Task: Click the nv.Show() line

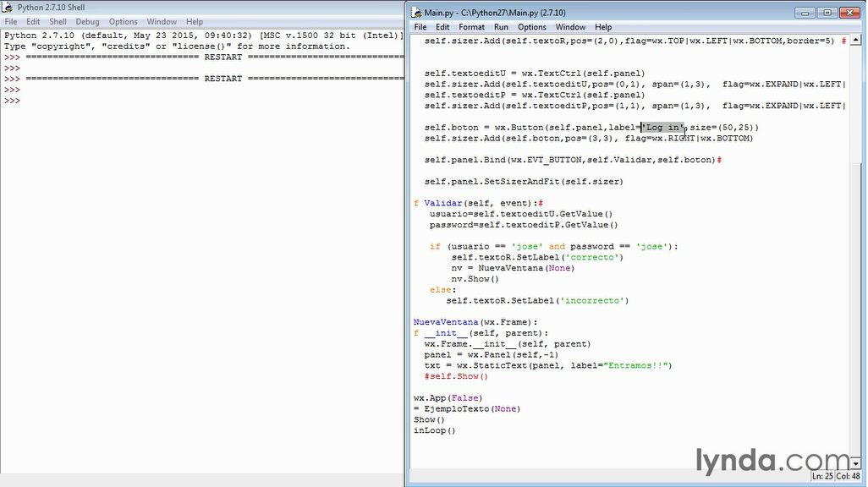Action: pos(475,279)
